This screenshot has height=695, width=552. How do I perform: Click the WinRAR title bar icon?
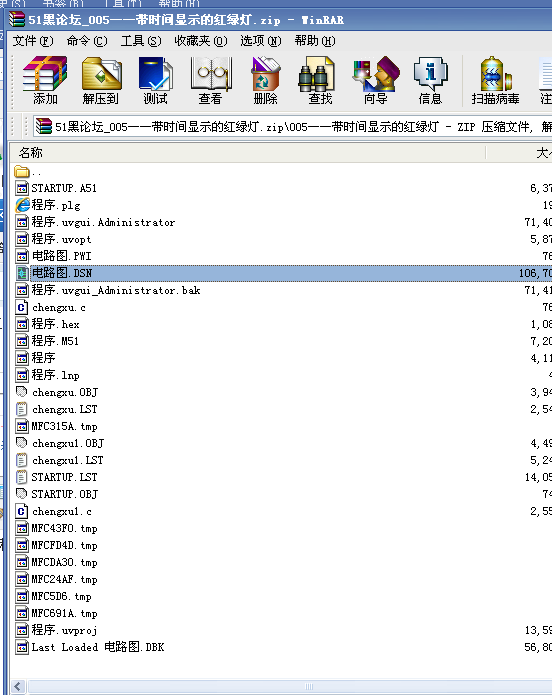point(17,20)
